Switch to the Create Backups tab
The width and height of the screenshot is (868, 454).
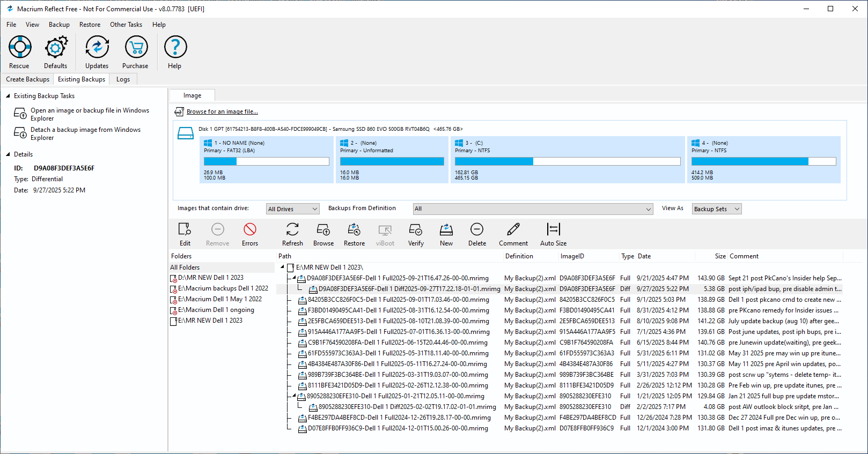click(x=28, y=79)
